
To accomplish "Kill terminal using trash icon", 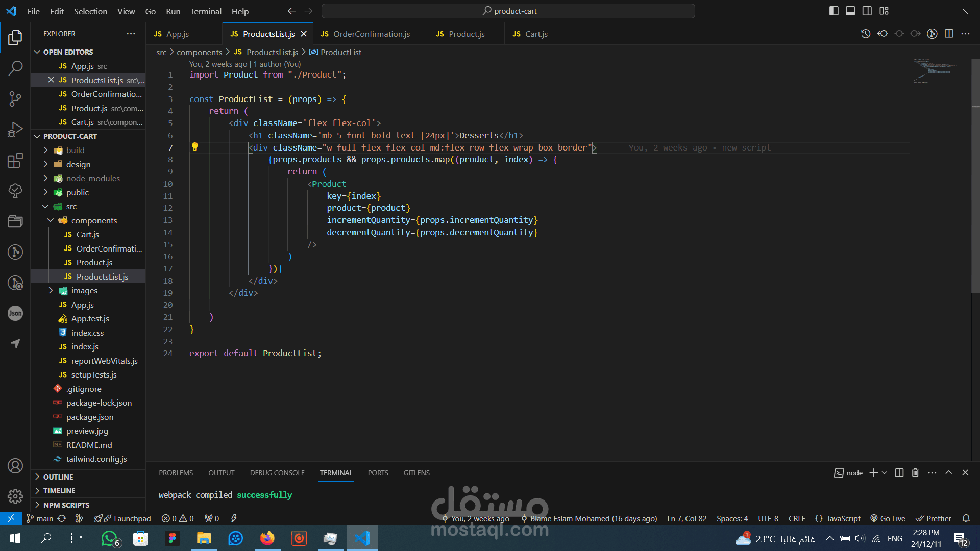I will (x=915, y=473).
